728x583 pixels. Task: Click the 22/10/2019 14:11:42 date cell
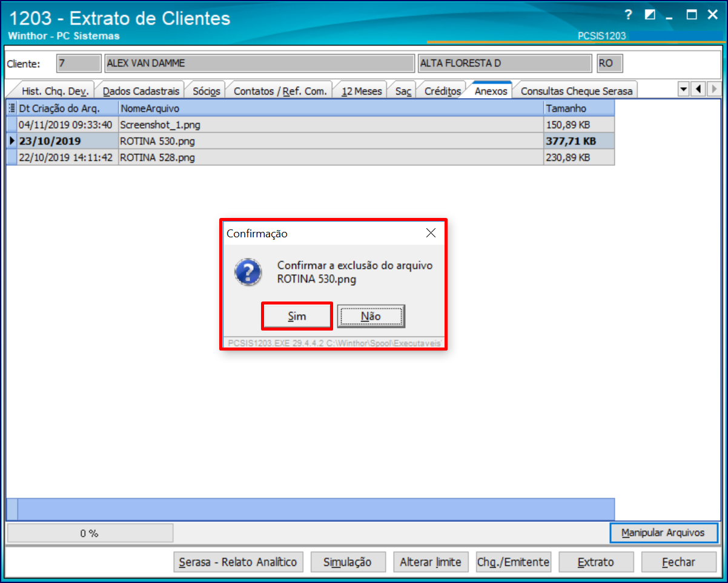tap(68, 157)
